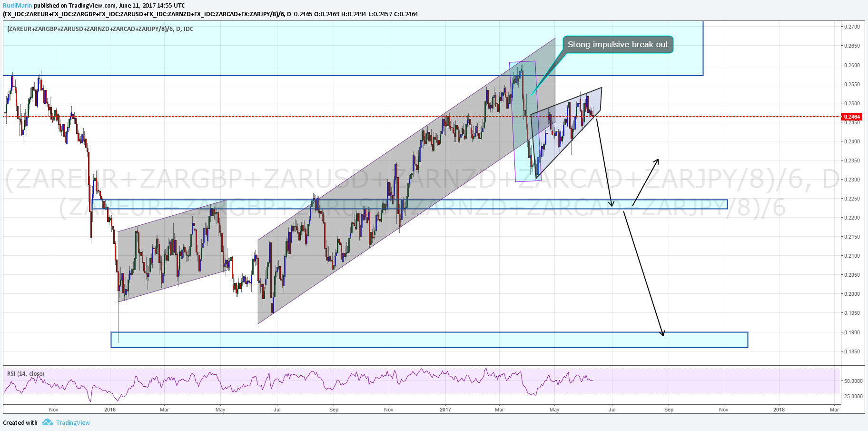868x431 pixels.
Task: Click the 0.2600 price axis label
Action: click(x=852, y=65)
